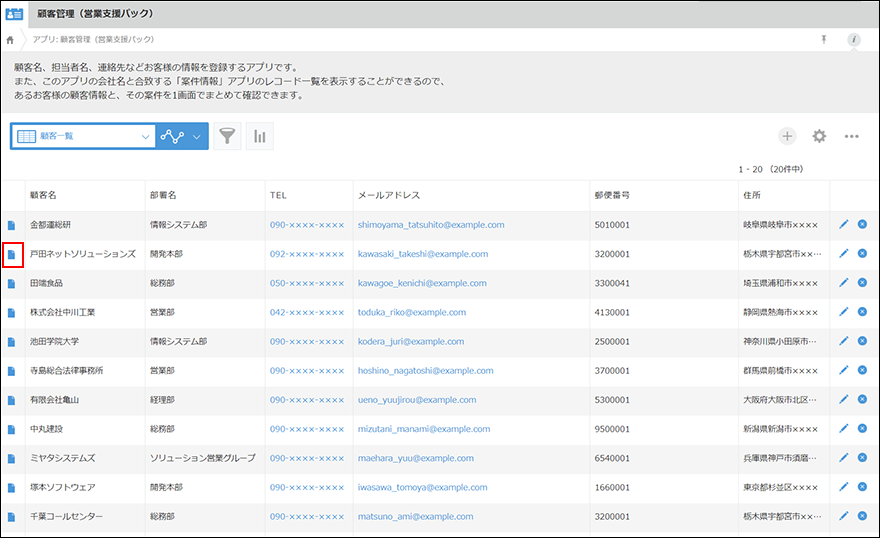Edit the 株式会社中川工業 record with pencil
Viewport: 880px width, 538px height.
click(844, 312)
